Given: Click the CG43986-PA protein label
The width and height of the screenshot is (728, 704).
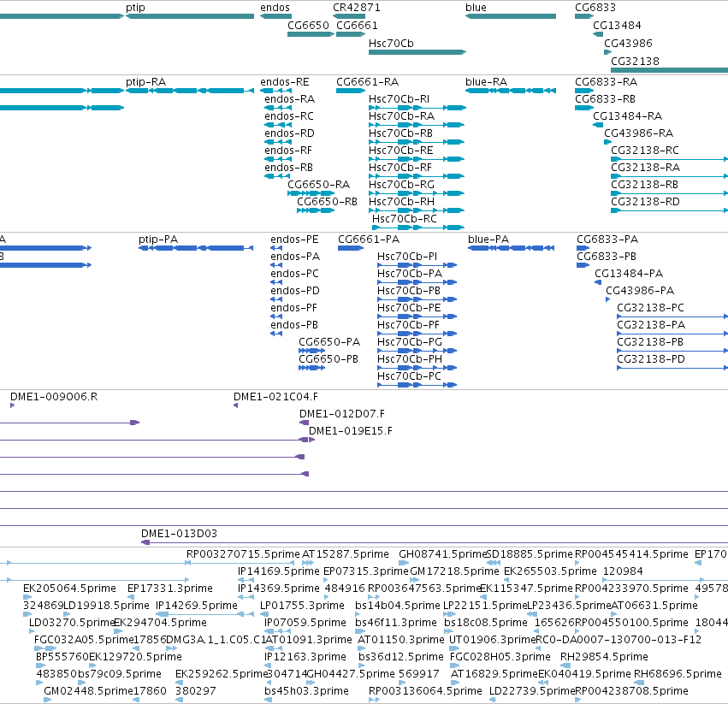Looking at the screenshot, I should point(640,291).
